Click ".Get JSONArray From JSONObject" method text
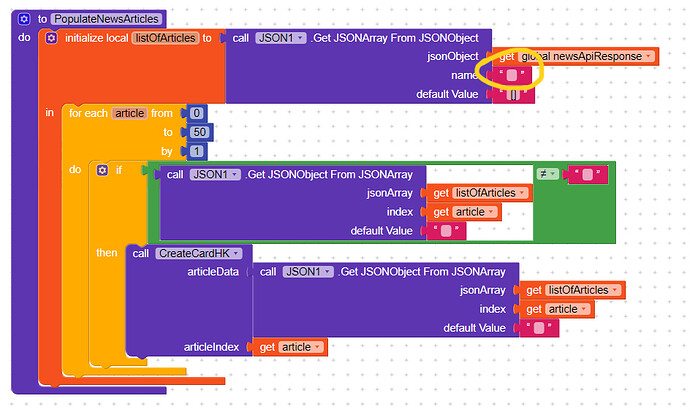 tap(394, 38)
